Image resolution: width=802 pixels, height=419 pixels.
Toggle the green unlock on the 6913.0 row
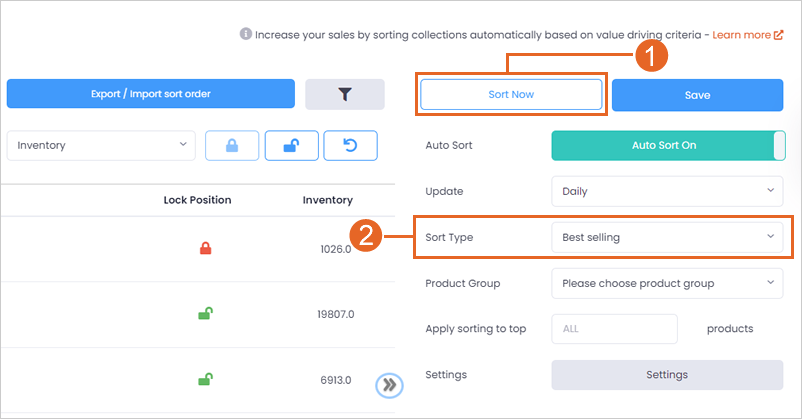pos(206,380)
